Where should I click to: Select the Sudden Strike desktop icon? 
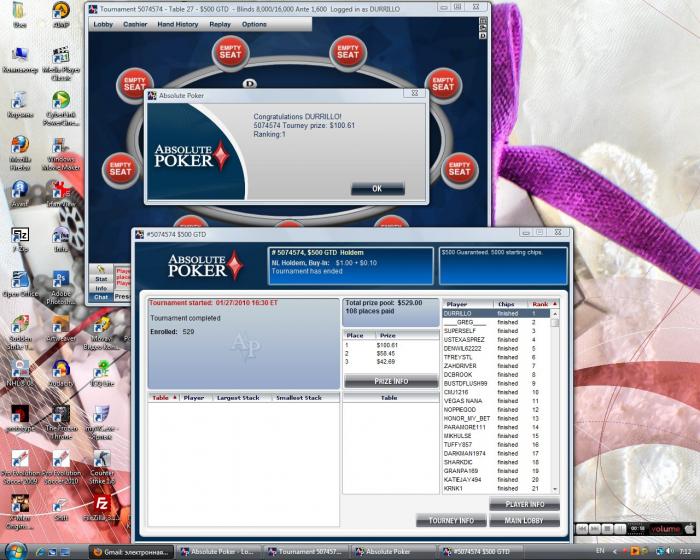(x=20, y=333)
